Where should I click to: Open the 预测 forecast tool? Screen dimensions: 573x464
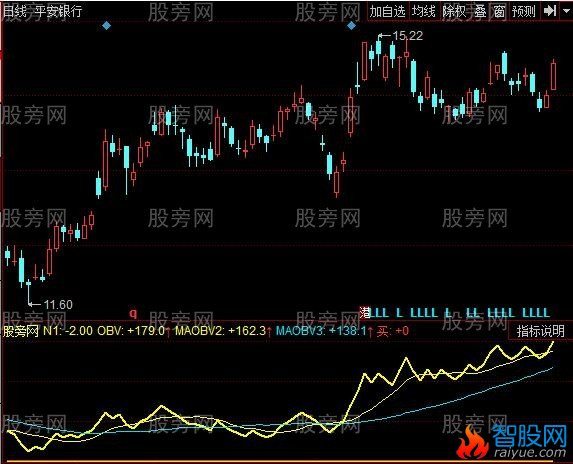click(x=524, y=11)
